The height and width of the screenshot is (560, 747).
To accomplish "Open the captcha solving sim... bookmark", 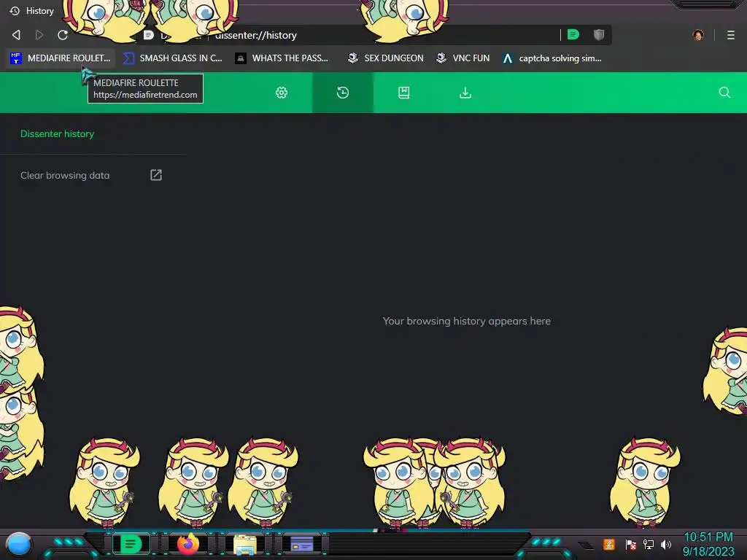I will click(x=552, y=58).
